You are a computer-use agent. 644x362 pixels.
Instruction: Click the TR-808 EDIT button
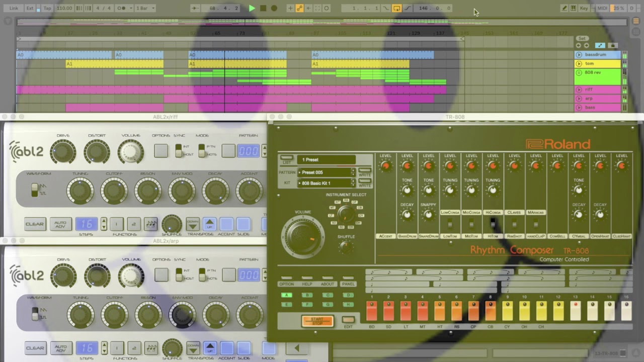tap(348, 320)
